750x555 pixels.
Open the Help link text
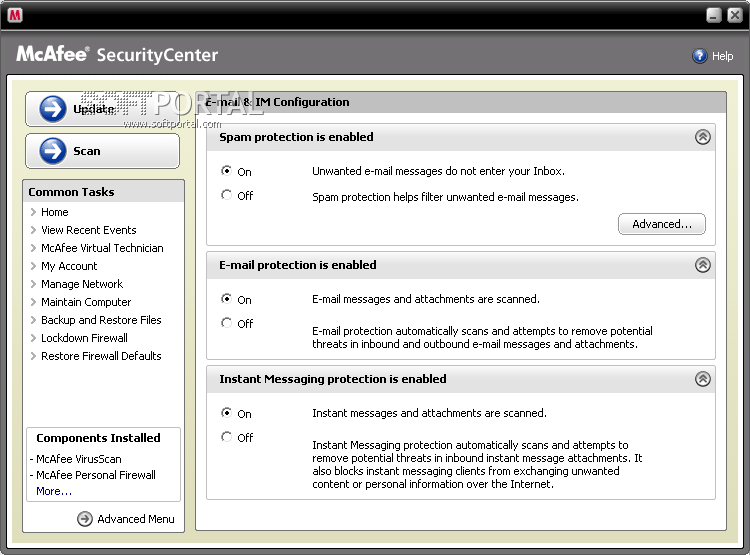pos(722,56)
